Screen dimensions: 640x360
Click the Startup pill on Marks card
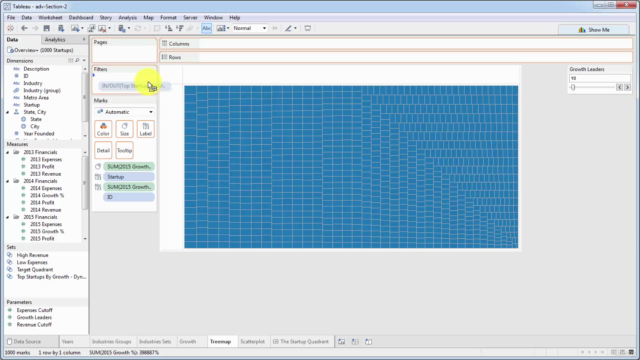coord(129,177)
